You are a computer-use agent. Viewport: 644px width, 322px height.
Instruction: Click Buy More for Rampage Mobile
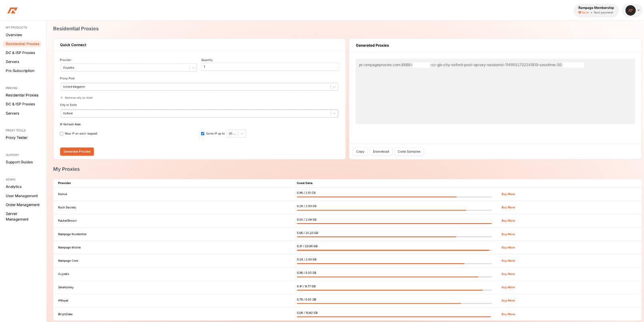tap(508, 248)
